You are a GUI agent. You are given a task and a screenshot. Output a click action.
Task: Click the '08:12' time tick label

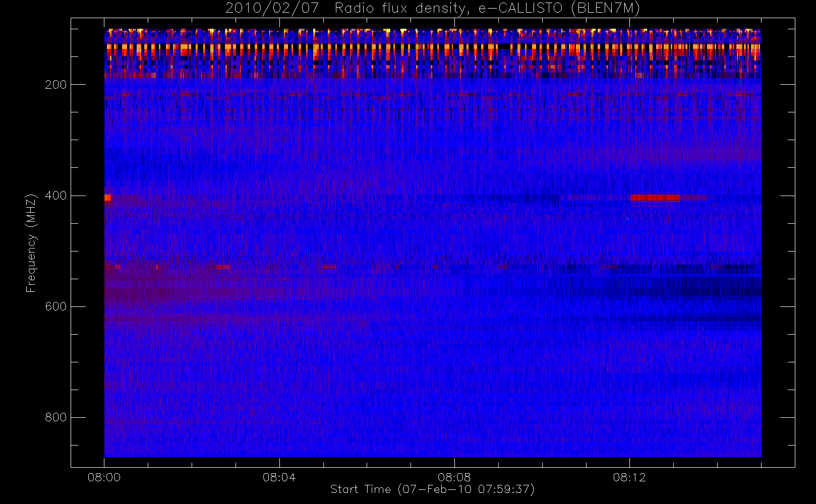(629, 477)
